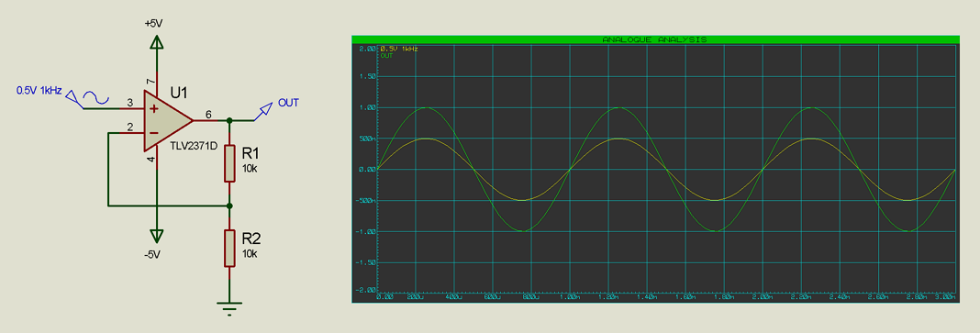This screenshot has width=980, height=333.
Task: Click the ANALOGUE ANALYSIS green title bar
Action: click(655, 39)
